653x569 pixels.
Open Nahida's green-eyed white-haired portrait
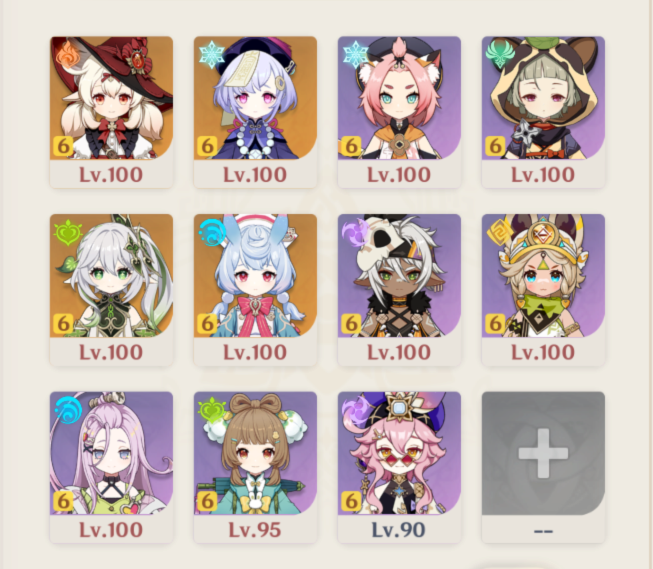pos(111,276)
